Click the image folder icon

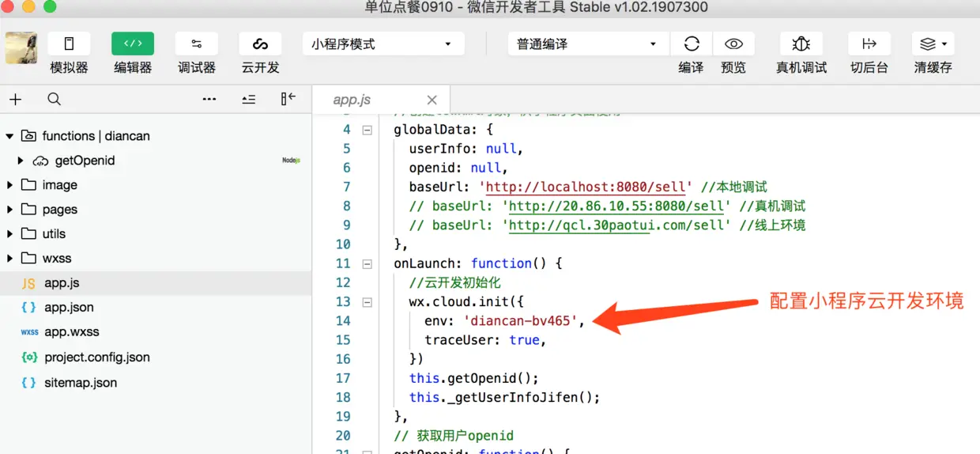click(x=28, y=185)
